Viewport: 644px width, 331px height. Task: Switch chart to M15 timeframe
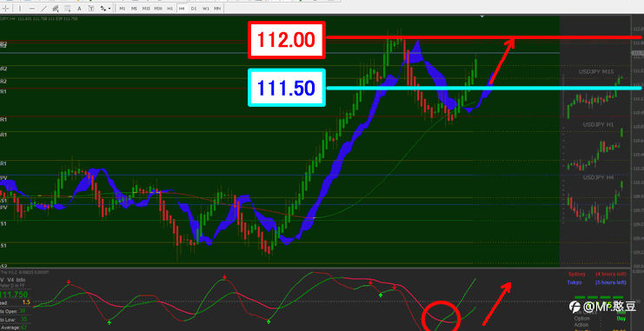click(x=146, y=8)
